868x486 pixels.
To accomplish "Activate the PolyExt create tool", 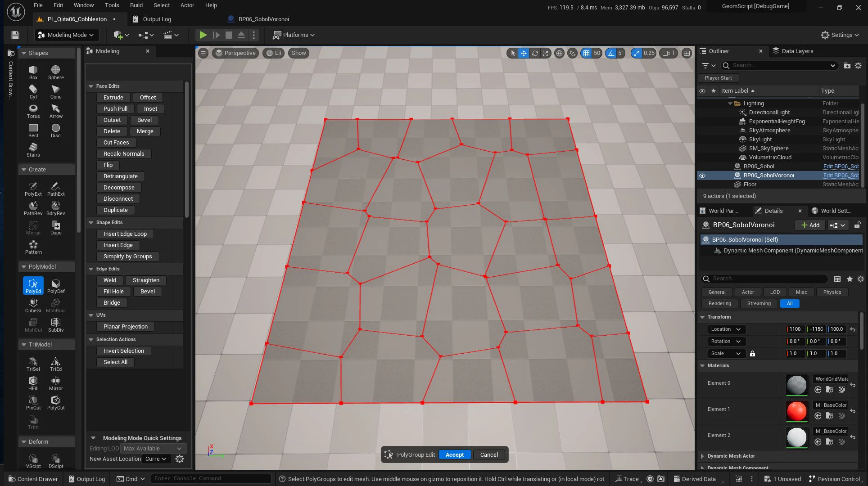I will click(x=33, y=189).
